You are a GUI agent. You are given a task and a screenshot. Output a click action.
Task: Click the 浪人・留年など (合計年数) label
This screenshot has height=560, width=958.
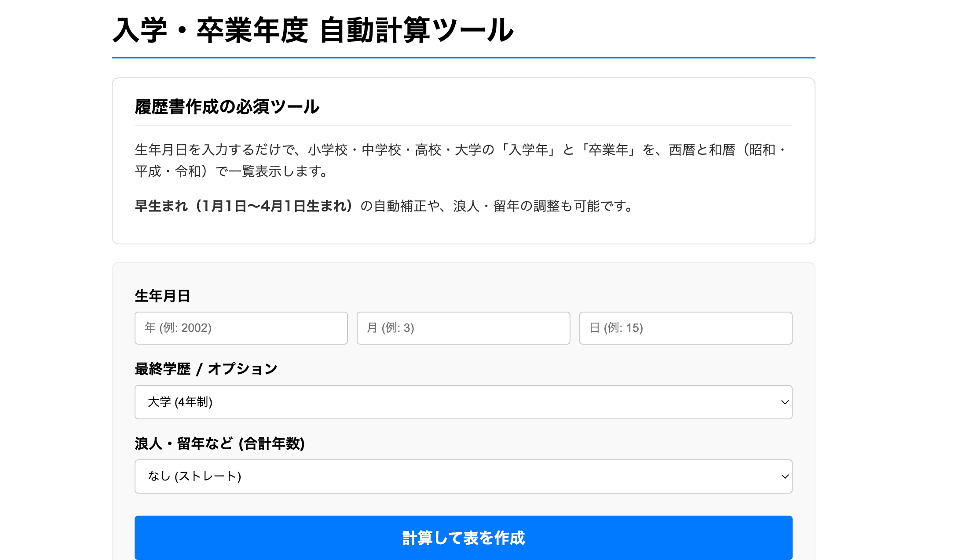219,444
